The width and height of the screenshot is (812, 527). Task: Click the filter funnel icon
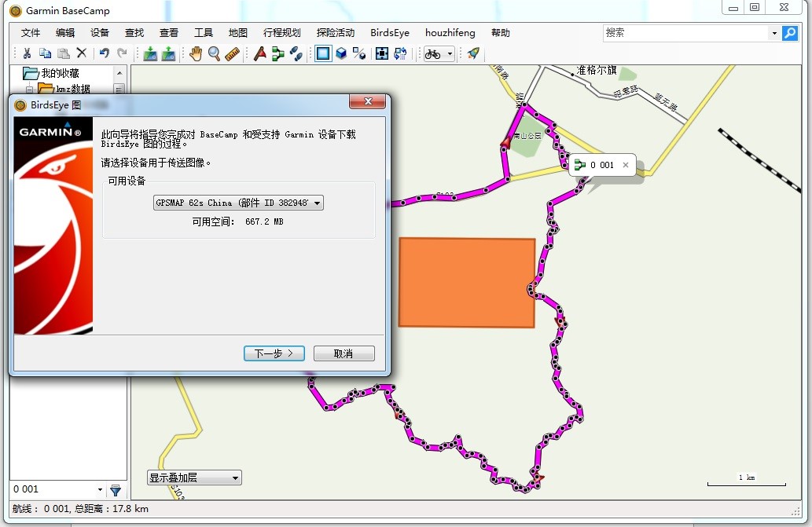pyautogui.click(x=116, y=490)
